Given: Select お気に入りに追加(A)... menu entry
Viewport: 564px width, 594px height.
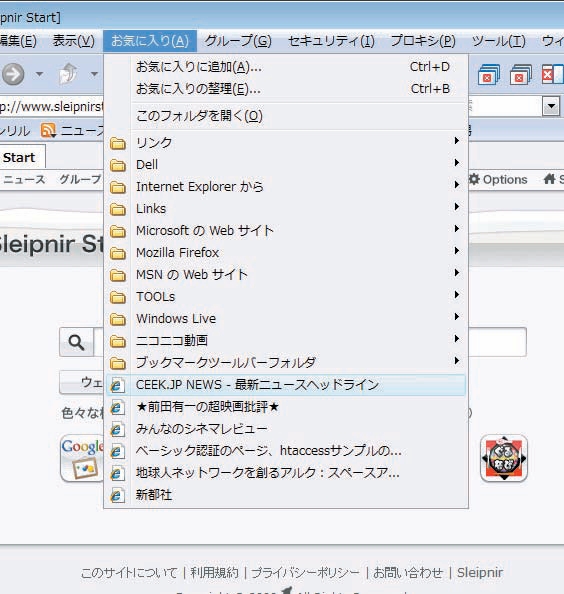Looking at the screenshot, I should click(x=286, y=67).
